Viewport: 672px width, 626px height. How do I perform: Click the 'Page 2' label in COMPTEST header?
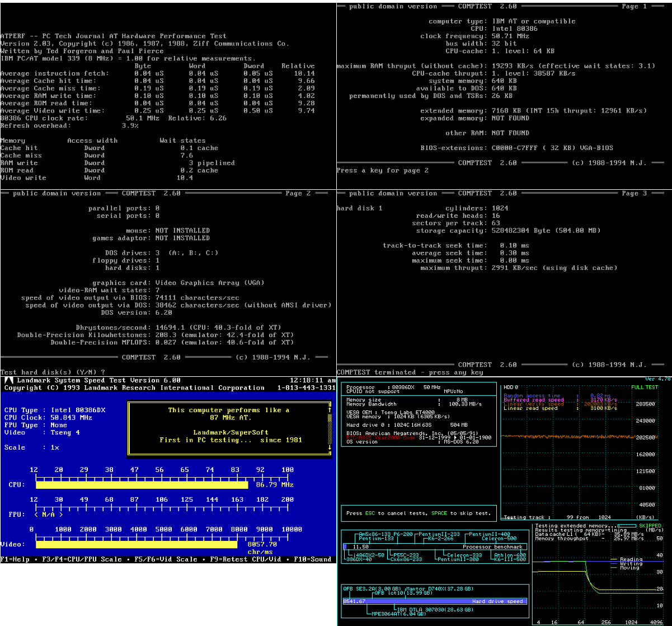(298, 193)
